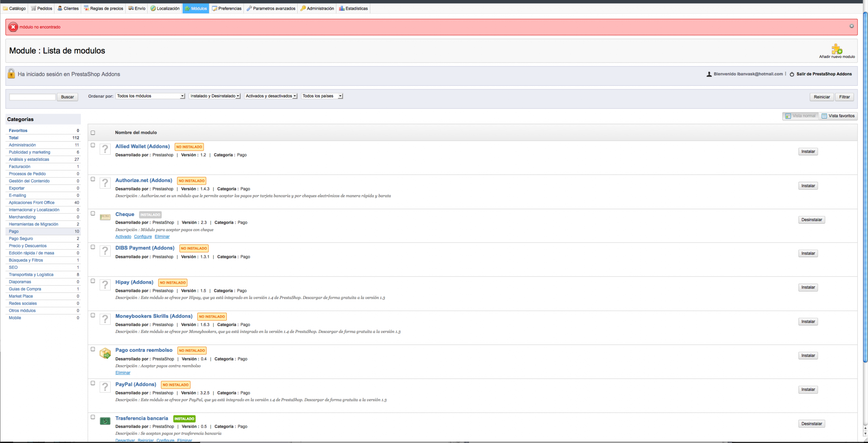
Task: Toggle the select-all checkbox in table header
Action: coord(93,133)
